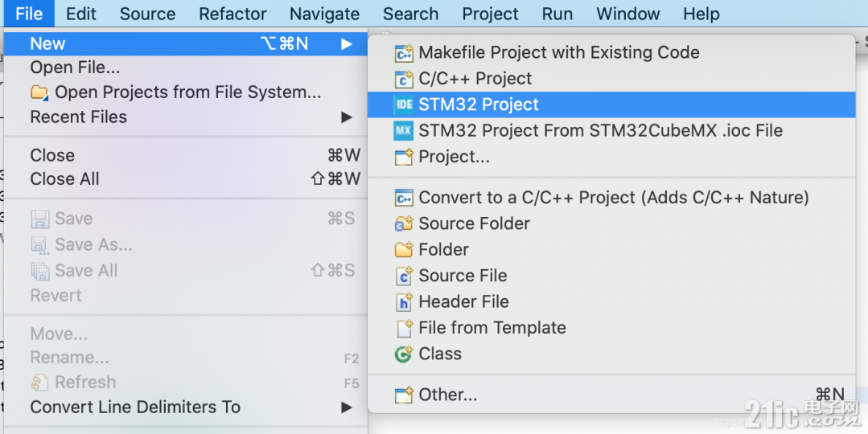Image resolution: width=868 pixels, height=434 pixels.
Task: Open the Window menu
Action: 628,14
